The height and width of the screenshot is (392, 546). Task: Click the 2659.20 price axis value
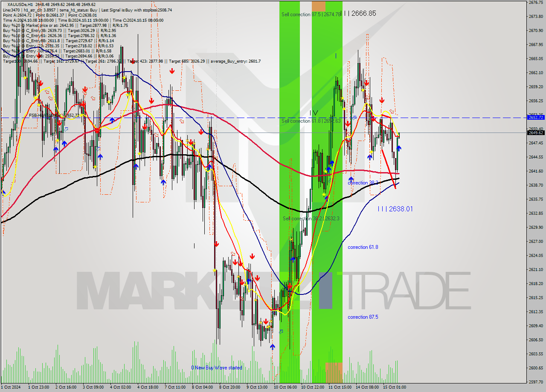coord(536,86)
